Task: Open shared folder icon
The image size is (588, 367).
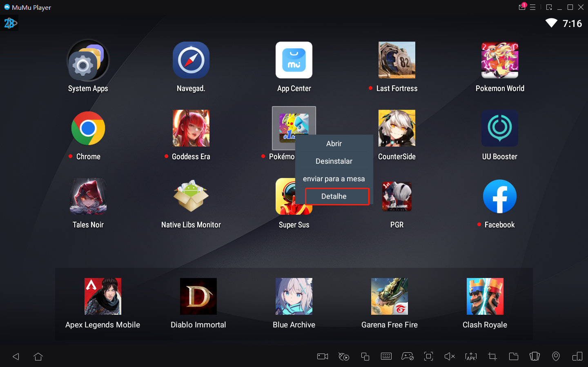Action: [514, 356]
